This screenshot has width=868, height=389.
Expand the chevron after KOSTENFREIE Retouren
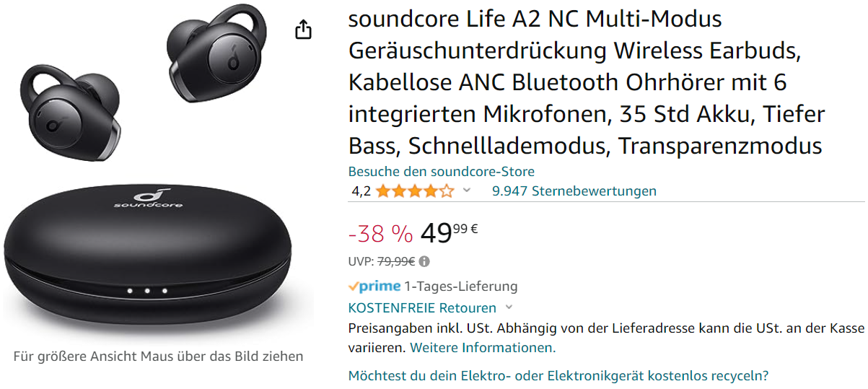509,307
